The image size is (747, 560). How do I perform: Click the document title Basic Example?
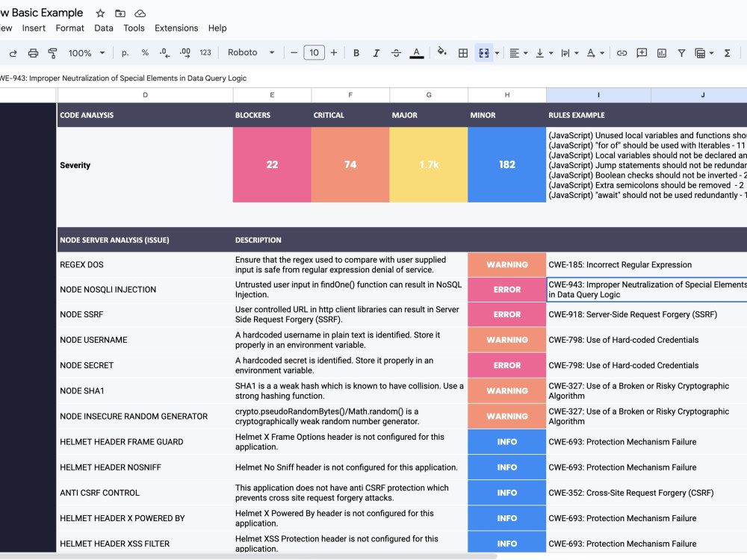[x=41, y=13]
